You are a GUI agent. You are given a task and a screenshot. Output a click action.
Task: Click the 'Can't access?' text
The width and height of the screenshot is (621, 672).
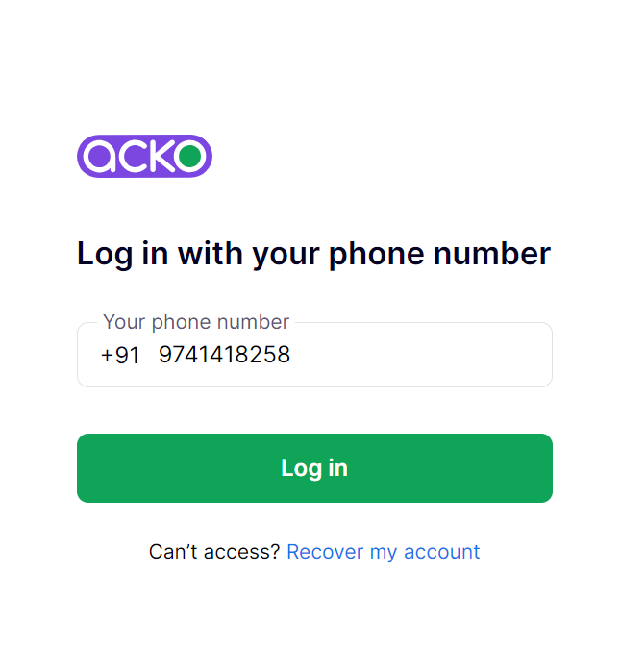pos(214,552)
